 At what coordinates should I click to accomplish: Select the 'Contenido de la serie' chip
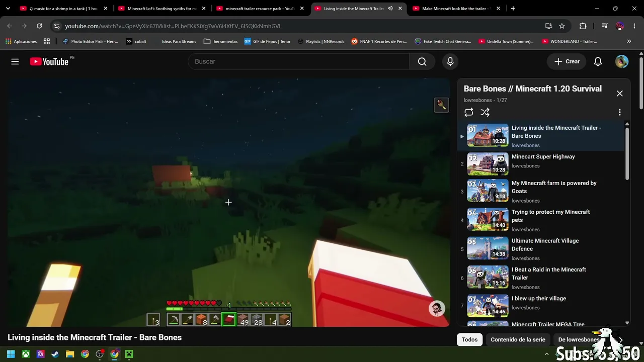coord(518,339)
